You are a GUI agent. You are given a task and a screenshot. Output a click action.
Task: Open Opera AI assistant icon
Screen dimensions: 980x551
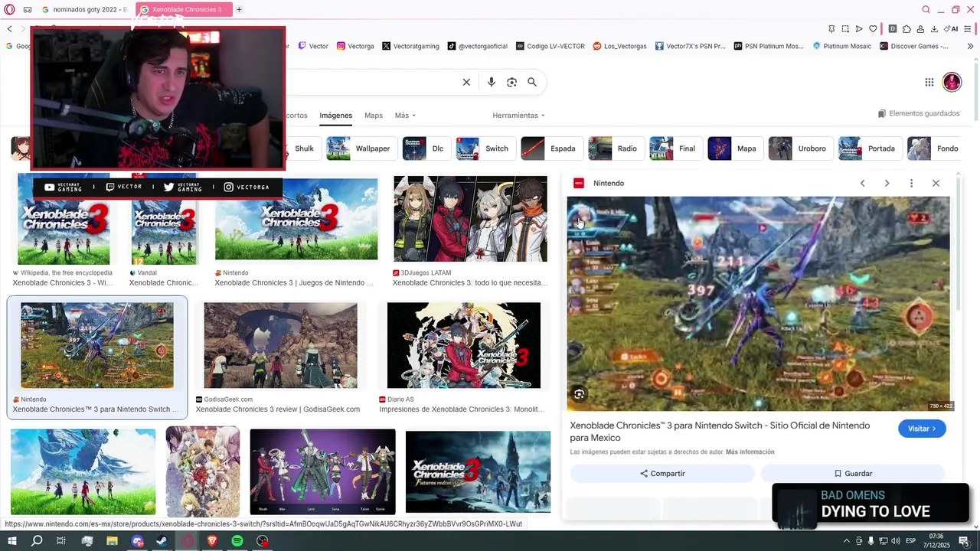point(952,29)
